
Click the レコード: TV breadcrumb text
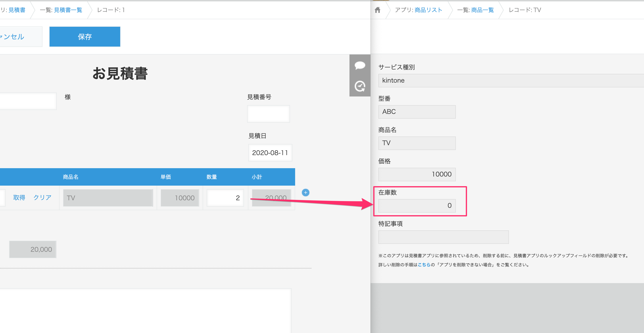click(525, 10)
